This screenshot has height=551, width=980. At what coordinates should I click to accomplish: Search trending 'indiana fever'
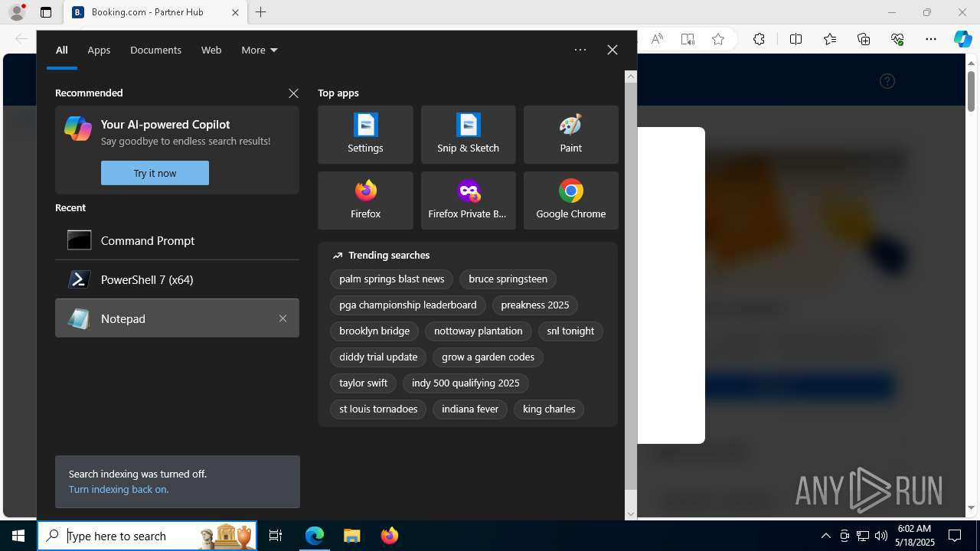click(x=470, y=409)
